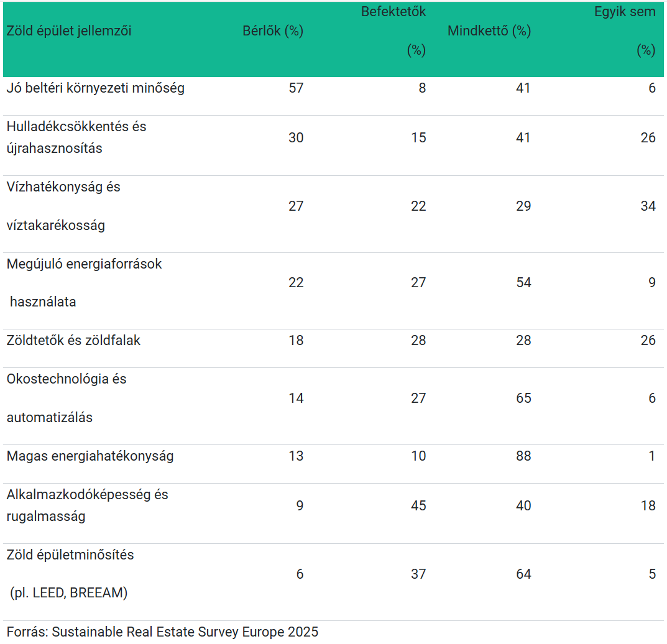Screen dimensions: 667x644
Task: Click the value 65 in the Okostechnológia row
Action: (x=523, y=398)
